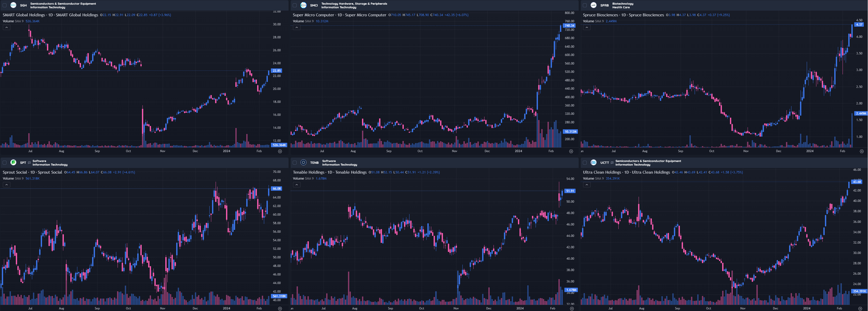Click the Tenable Holdings chart title
This screenshot has height=311, width=868.
pos(329,172)
